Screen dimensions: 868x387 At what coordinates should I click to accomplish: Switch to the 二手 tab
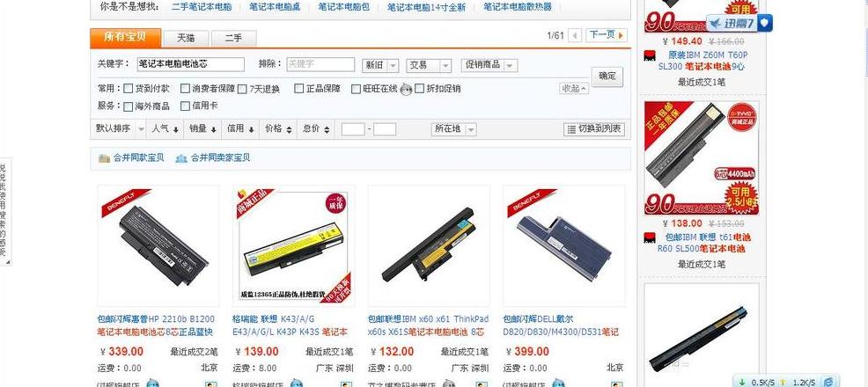(233, 38)
